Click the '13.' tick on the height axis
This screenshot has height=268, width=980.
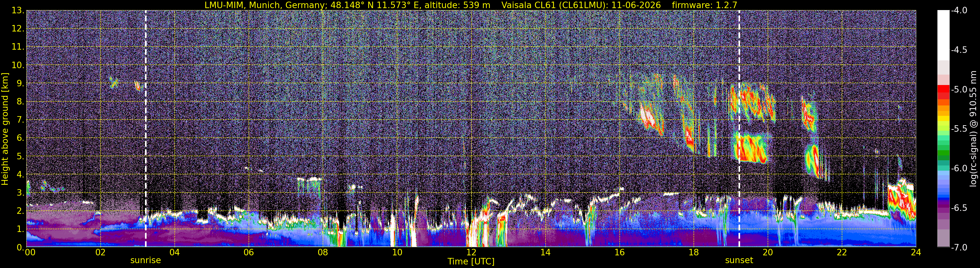click(18, 11)
